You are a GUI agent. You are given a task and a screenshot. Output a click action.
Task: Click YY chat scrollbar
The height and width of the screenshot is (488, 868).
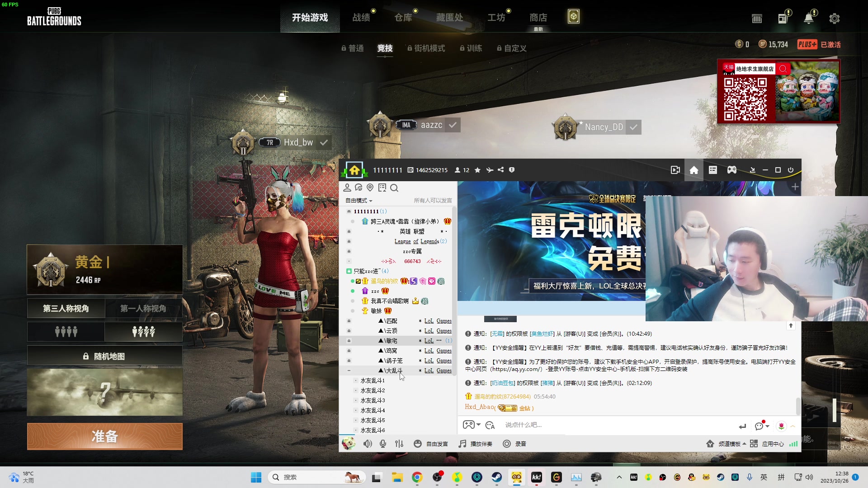pos(798,406)
